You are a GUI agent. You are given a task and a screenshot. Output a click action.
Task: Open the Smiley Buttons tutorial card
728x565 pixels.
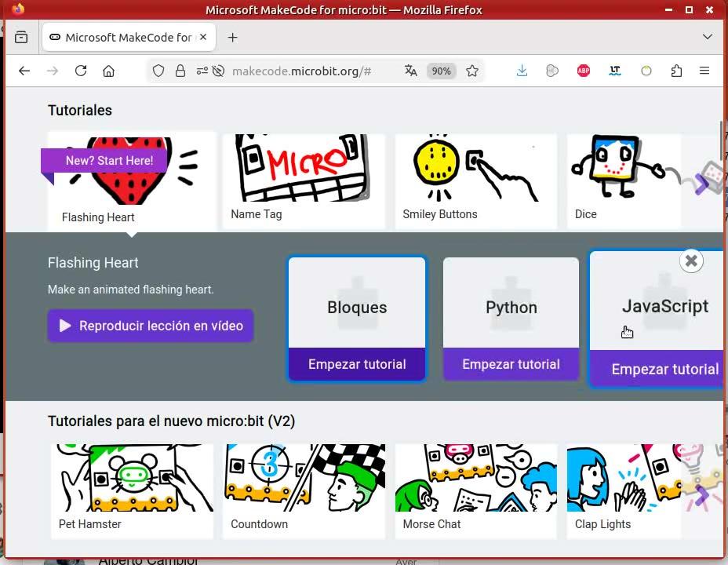tap(476, 181)
